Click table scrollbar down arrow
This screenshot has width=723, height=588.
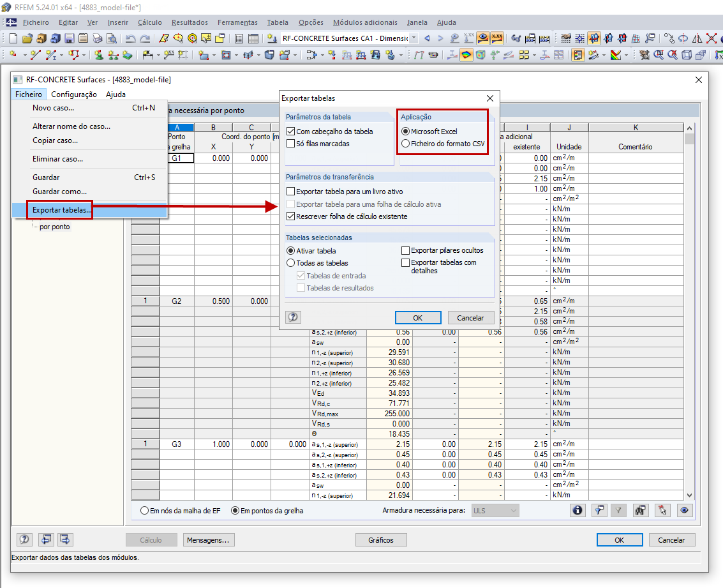[689, 495]
